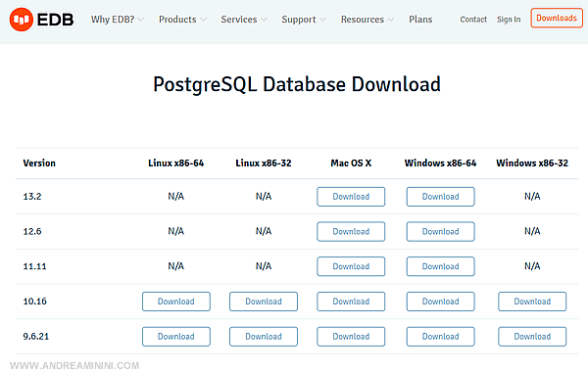The height and width of the screenshot is (372, 588).
Task: Expand the Services menu chevron
Action: (x=264, y=20)
